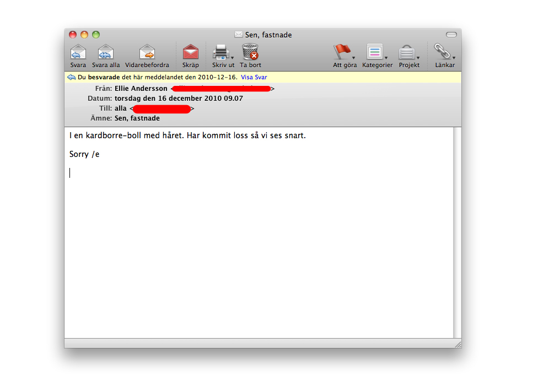Click the recipient alla in Till field

click(x=120, y=108)
